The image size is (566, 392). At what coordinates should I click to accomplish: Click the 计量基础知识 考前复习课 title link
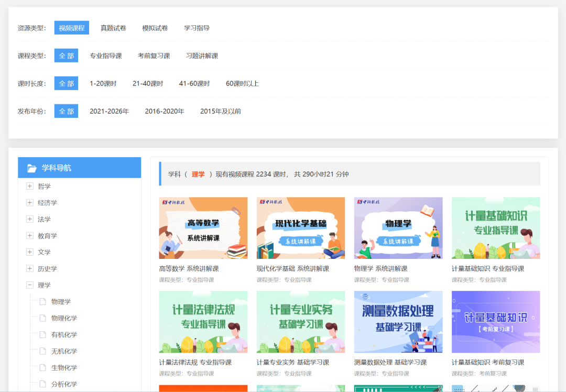[x=488, y=363]
